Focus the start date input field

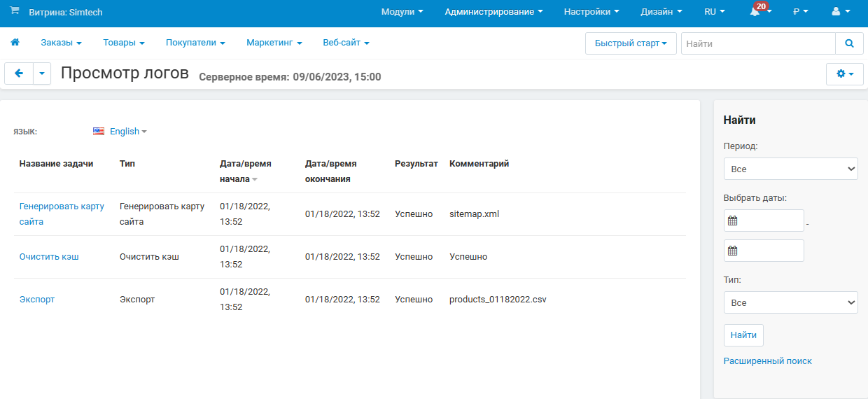764,220
